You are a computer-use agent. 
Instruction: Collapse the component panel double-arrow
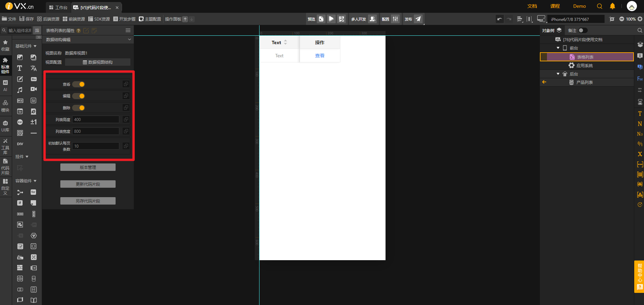pos(38,37)
